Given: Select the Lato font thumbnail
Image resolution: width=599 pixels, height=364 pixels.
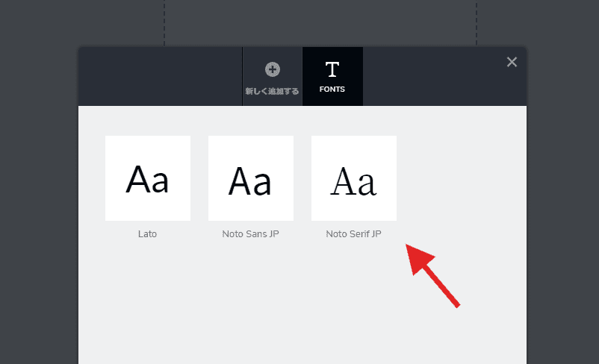Looking at the screenshot, I should [148, 178].
